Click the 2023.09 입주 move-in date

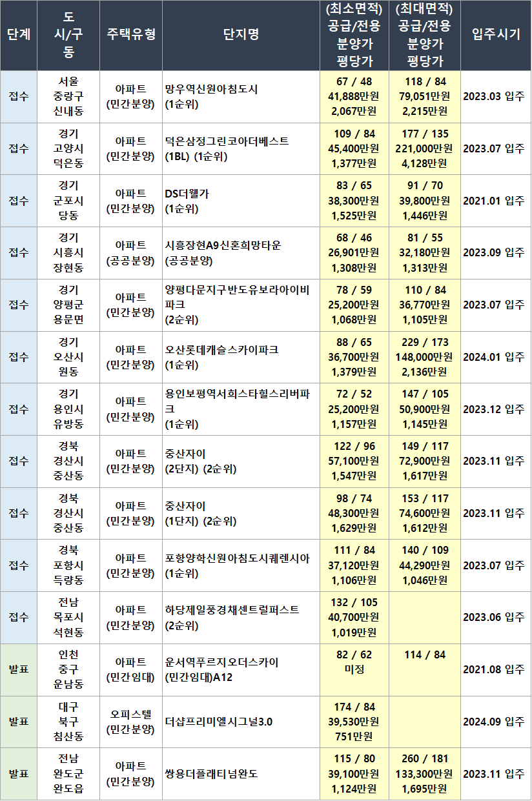[x=494, y=253]
